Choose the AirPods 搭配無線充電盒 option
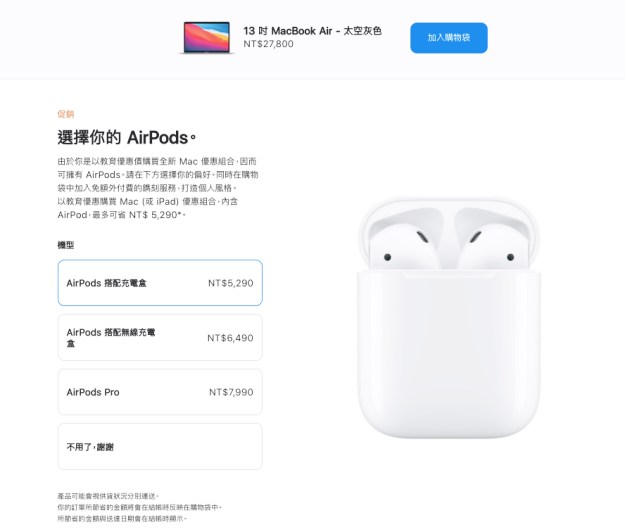 tap(160, 338)
